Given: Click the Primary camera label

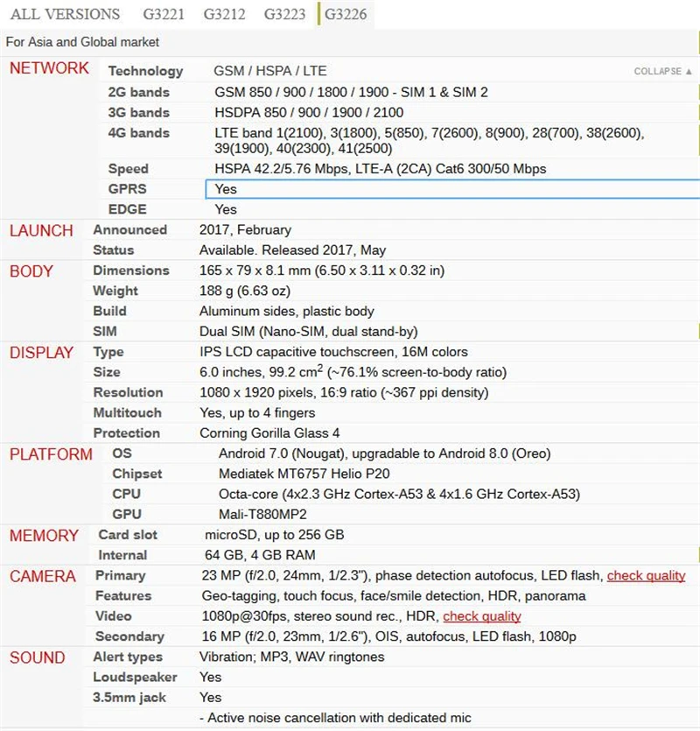Looking at the screenshot, I should pyautogui.click(x=121, y=576).
